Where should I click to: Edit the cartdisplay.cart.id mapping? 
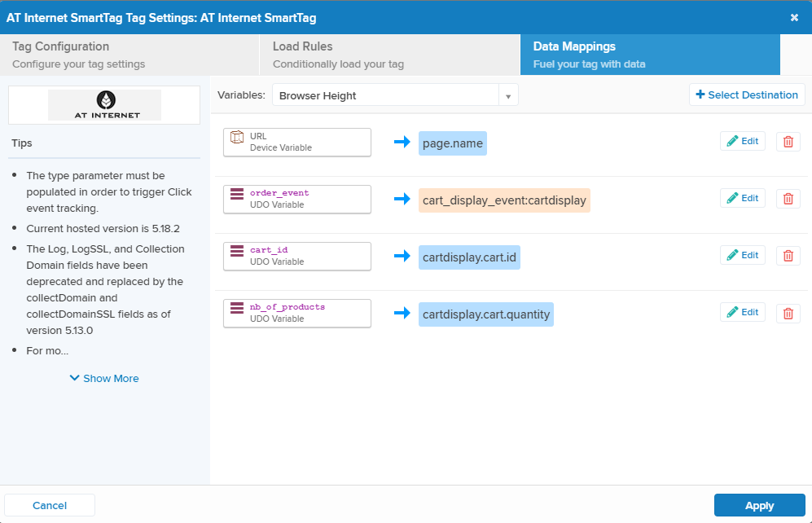(742, 255)
